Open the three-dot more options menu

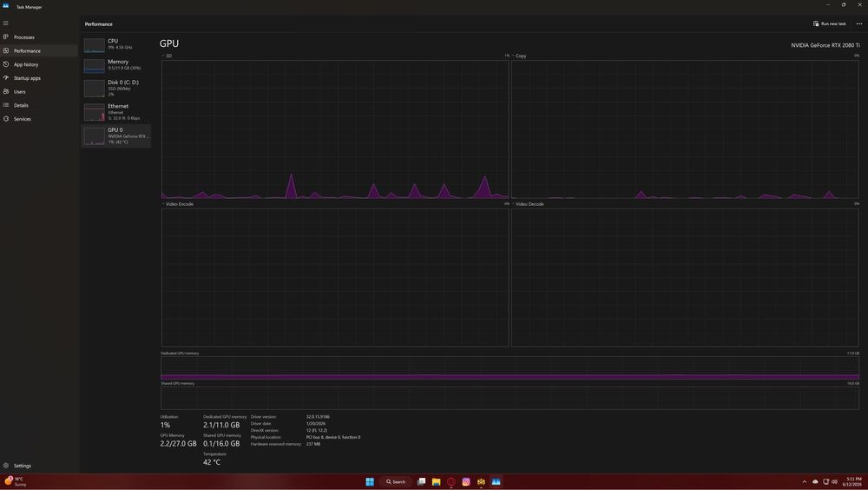(x=859, y=23)
